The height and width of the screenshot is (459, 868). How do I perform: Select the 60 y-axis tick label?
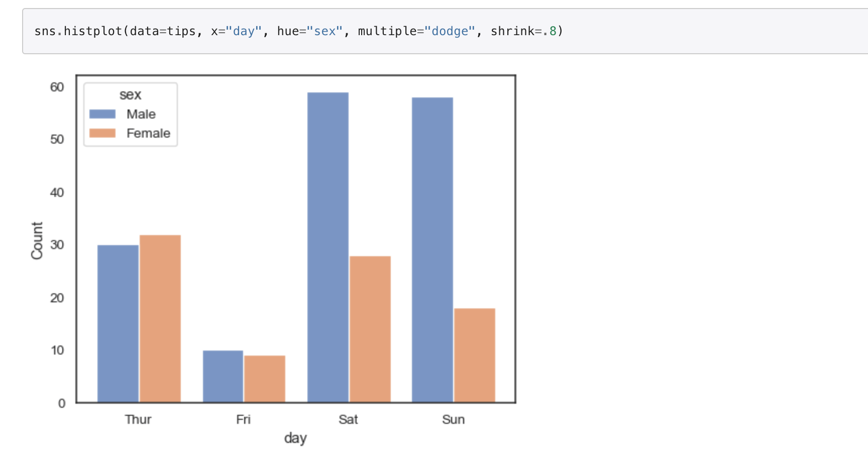click(x=57, y=86)
